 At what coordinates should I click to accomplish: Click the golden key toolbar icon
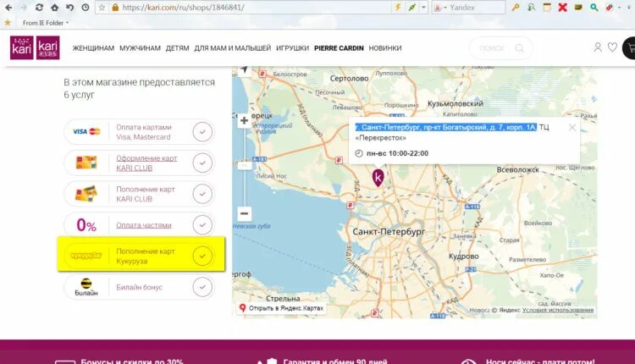click(x=515, y=8)
